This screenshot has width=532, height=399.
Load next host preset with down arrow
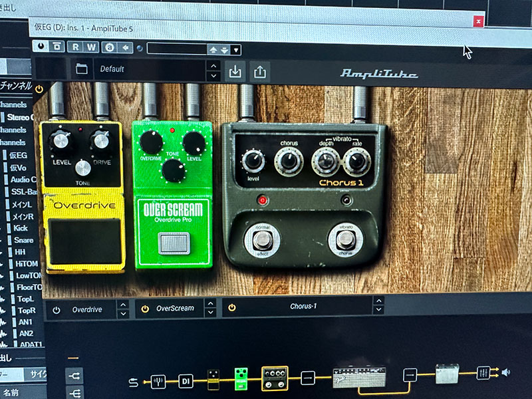pos(224,51)
